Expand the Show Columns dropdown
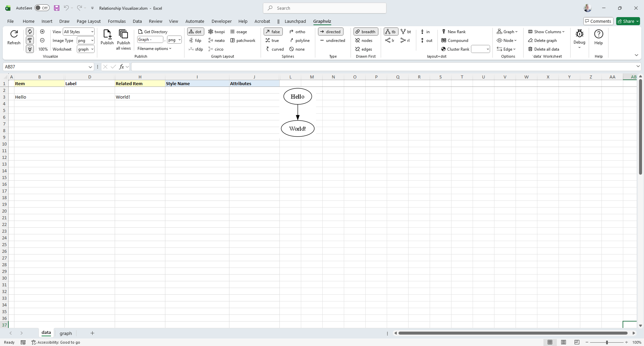644x346 pixels. tap(546, 32)
